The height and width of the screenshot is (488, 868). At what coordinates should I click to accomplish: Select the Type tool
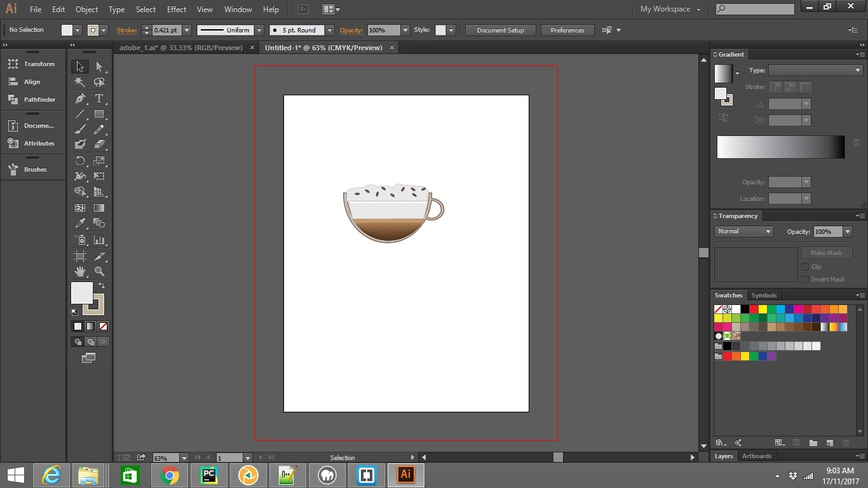99,98
